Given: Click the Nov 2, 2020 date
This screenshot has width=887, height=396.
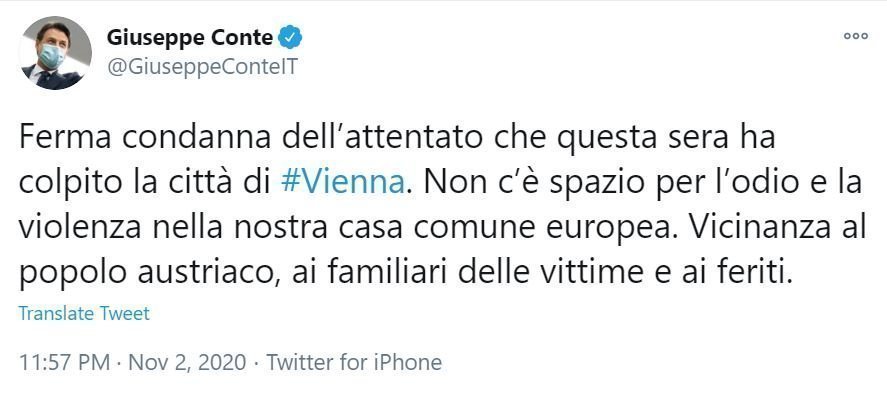Looking at the screenshot, I should [x=187, y=362].
